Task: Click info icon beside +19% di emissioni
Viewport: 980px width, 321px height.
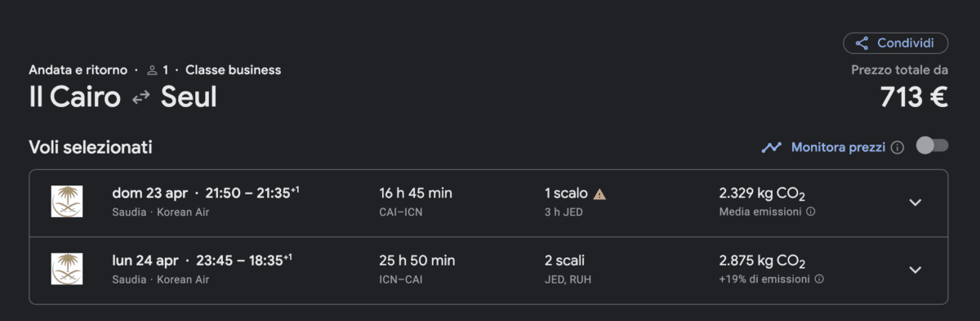Action: 819,279
